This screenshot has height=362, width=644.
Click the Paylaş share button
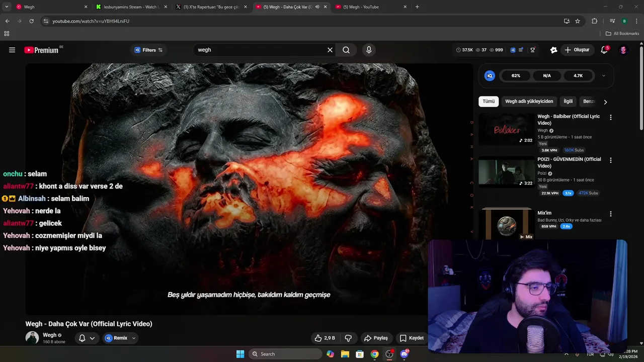(376, 338)
